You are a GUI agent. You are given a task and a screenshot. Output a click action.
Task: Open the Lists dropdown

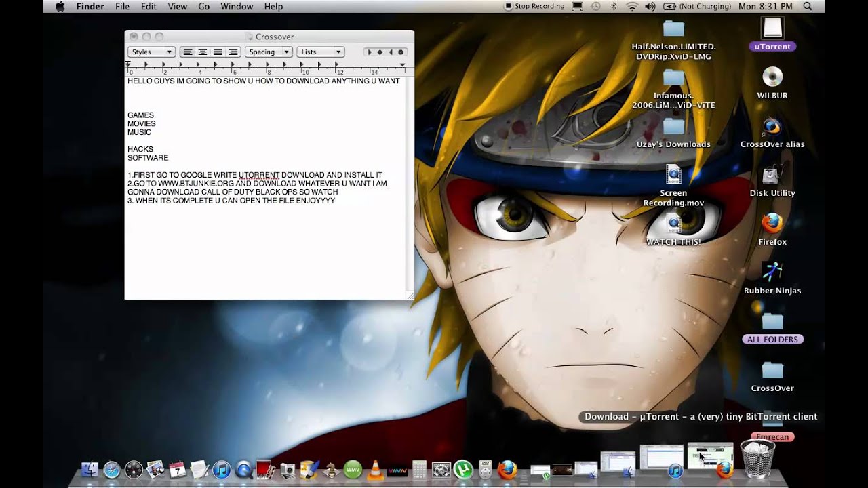[320, 52]
